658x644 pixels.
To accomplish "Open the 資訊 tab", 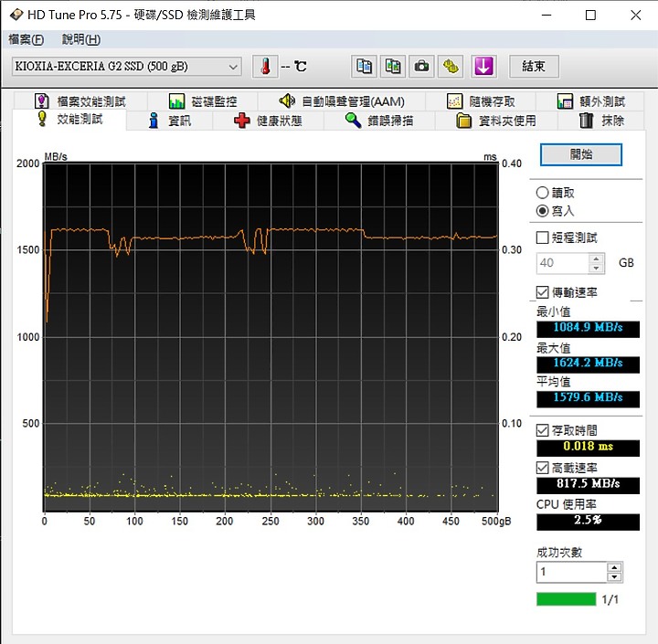I will pos(170,121).
